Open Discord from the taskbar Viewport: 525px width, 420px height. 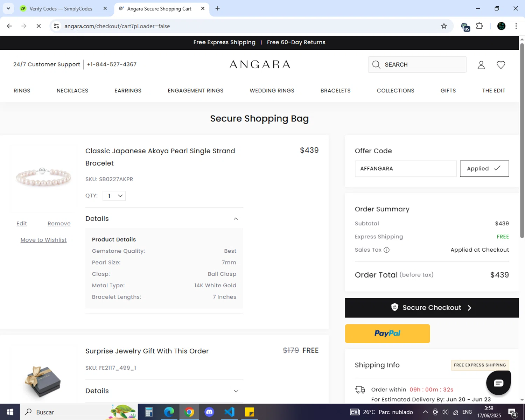click(x=209, y=412)
